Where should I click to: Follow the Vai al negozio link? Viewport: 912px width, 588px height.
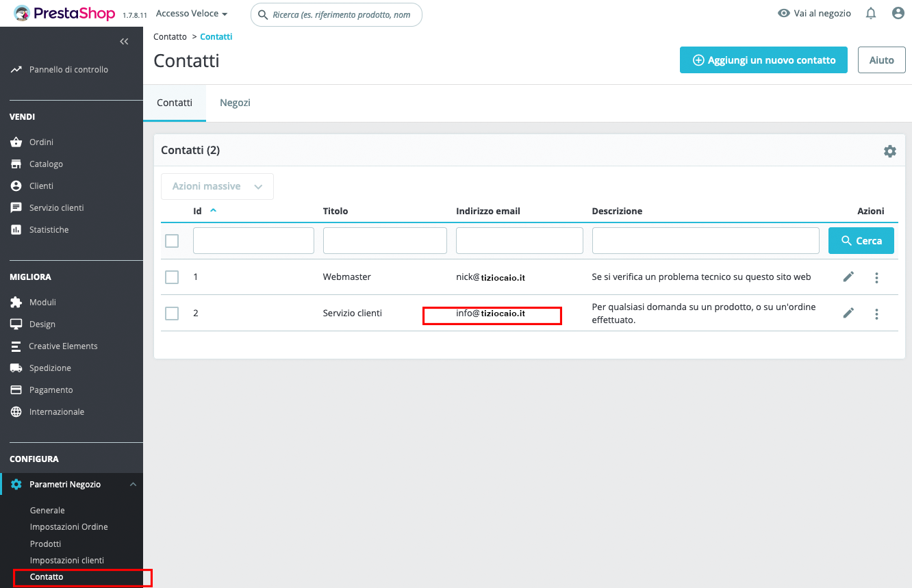(815, 13)
